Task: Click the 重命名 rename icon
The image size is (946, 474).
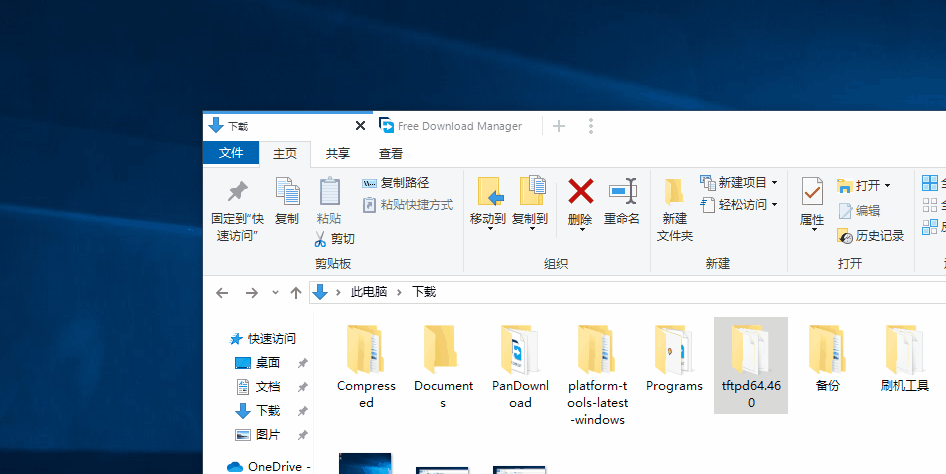Action: pyautogui.click(x=622, y=192)
